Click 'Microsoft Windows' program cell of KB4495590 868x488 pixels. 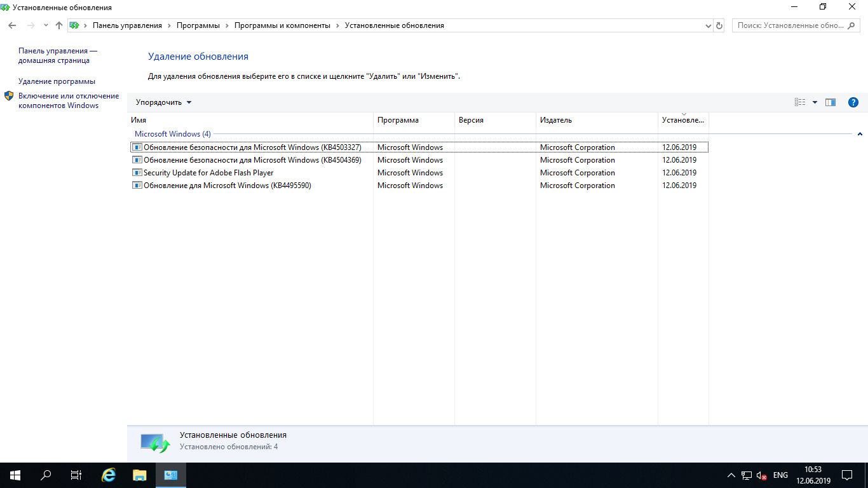pyautogui.click(x=410, y=186)
